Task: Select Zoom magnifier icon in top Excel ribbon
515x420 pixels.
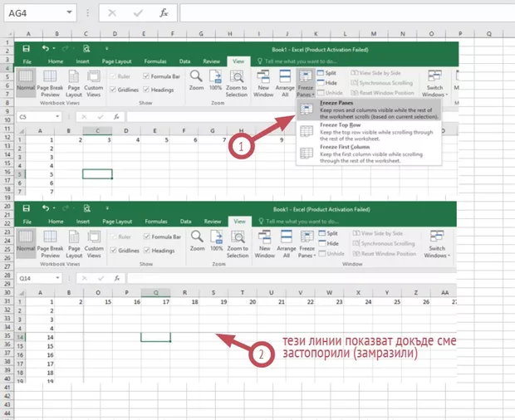Action: pos(196,79)
